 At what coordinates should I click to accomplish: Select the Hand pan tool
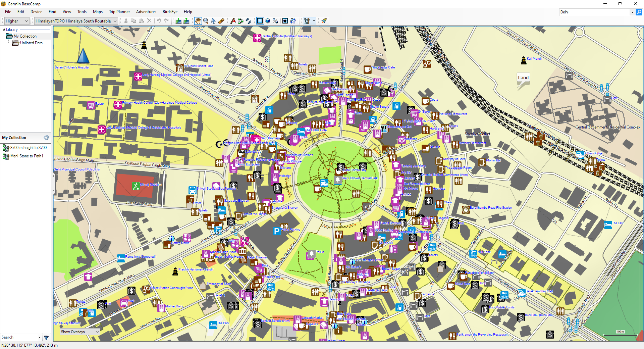click(198, 21)
